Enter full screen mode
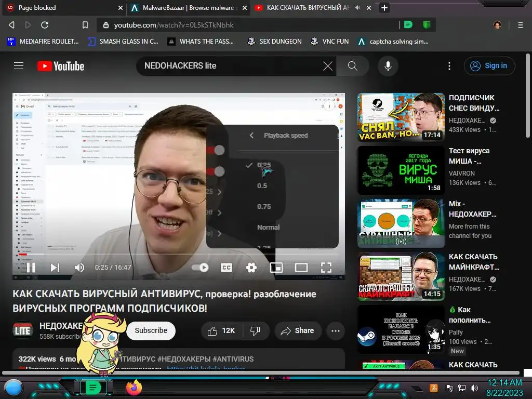 [326, 268]
